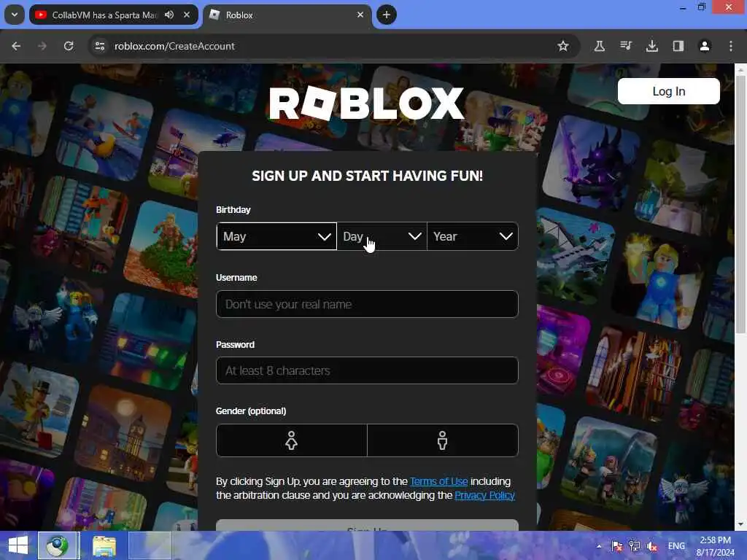Screen dimensions: 747x560
Task: Mute the CollabVM YouTube tab audio
Action: tap(169, 15)
